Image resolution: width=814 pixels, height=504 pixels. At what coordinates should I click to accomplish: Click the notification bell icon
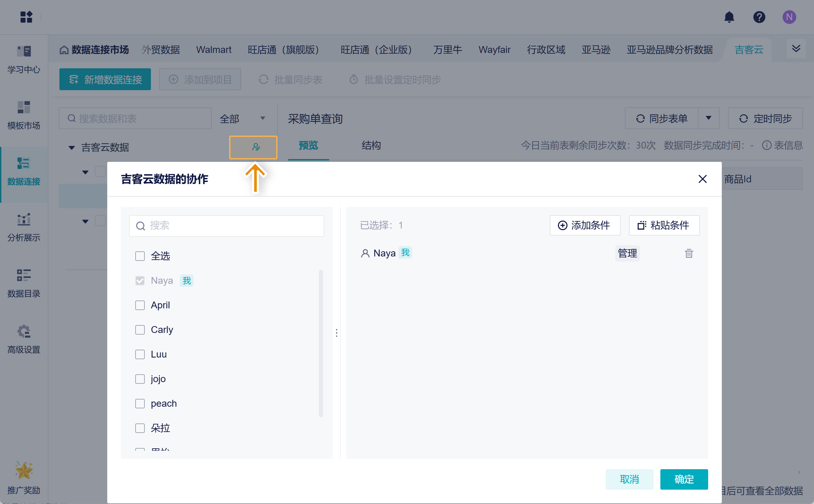pos(729,17)
